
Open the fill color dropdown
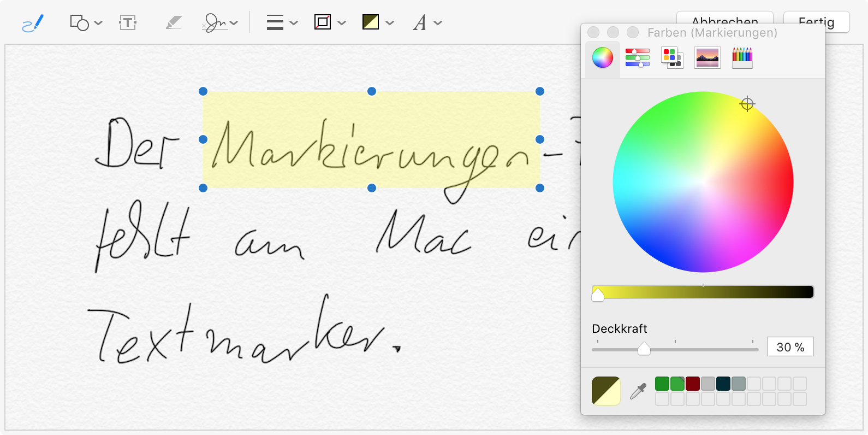378,23
